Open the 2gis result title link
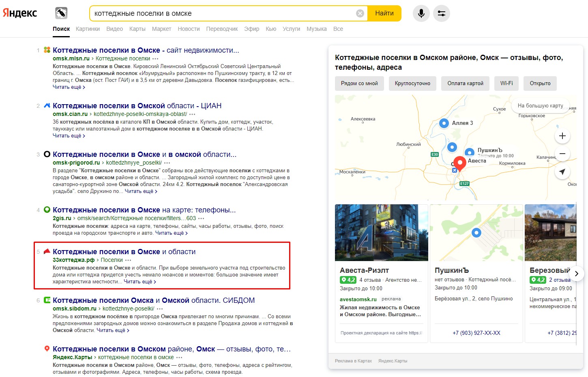Screen dimensions: 588x377 point(144,210)
